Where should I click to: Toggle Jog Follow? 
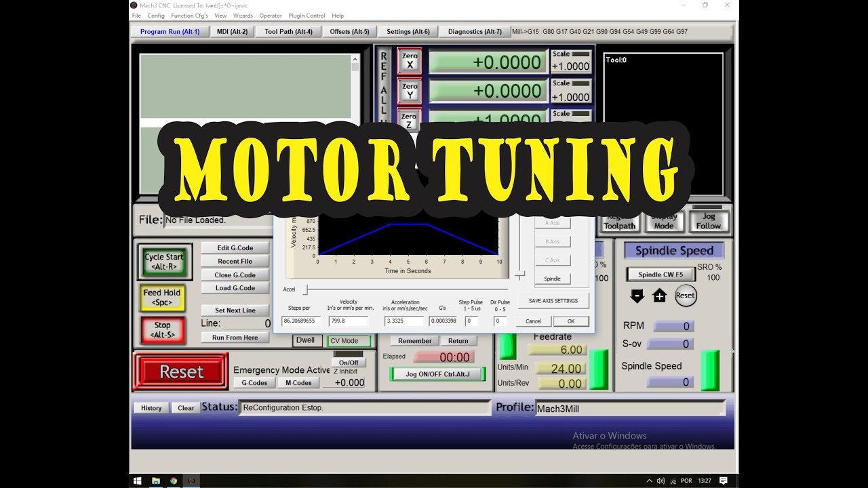[709, 222]
